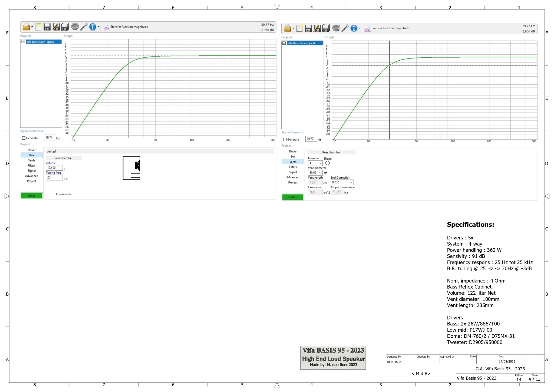The height and width of the screenshot is (392, 554).
Task: Click Save-as pencil floppy icon in Box-tab window
Action: [x=56, y=27]
